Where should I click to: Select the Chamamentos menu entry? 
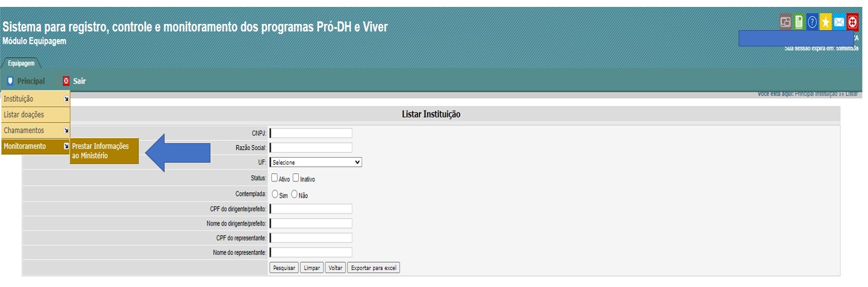(x=35, y=131)
